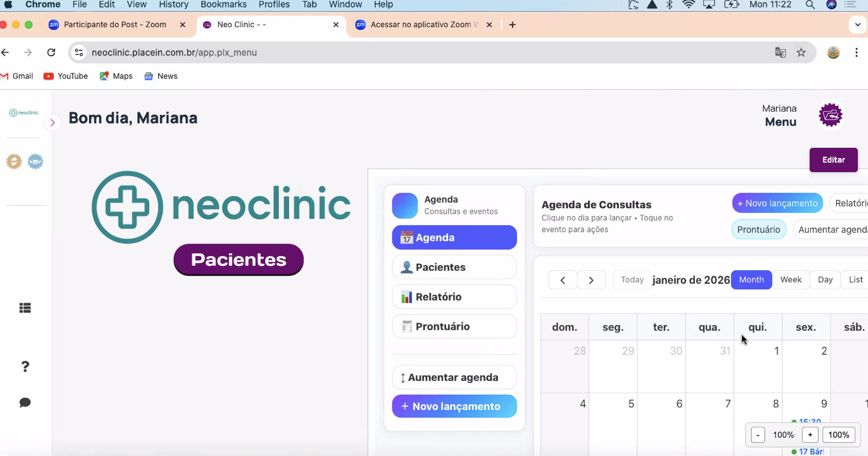This screenshot has width=868, height=456.
Task: Click the orange checkmark badge icon in sidebar
Action: point(14,162)
